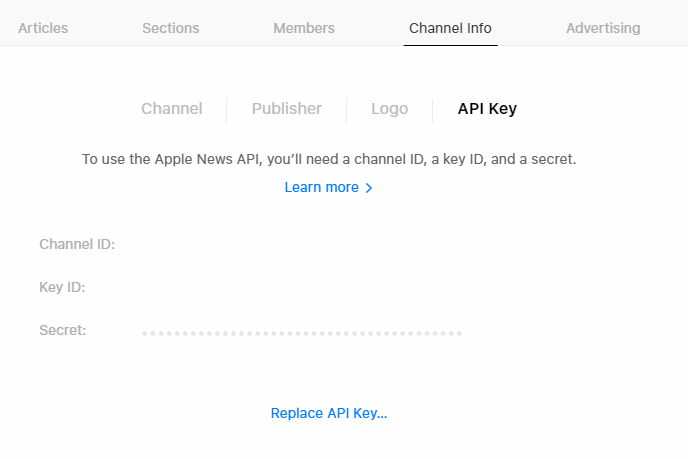This screenshot has height=459, width=688.
Task: Click Replace API Key link
Action: 329,413
